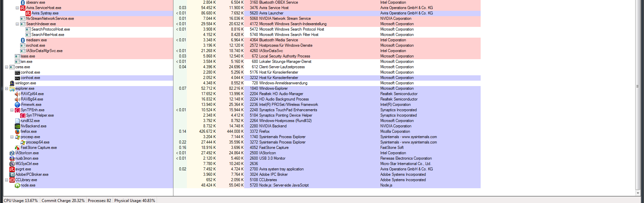Collapse the SearchIndexer.exe tree node
644x203 pixels.
click(17, 24)
